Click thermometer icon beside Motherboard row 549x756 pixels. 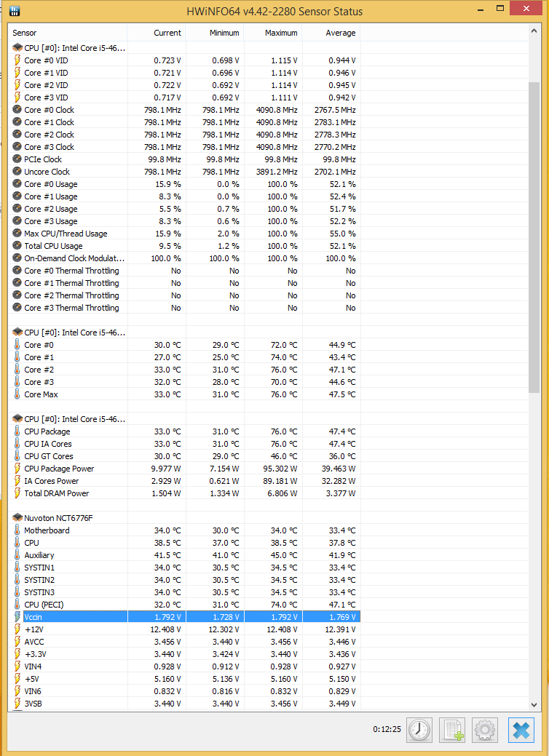pos(17,530)
